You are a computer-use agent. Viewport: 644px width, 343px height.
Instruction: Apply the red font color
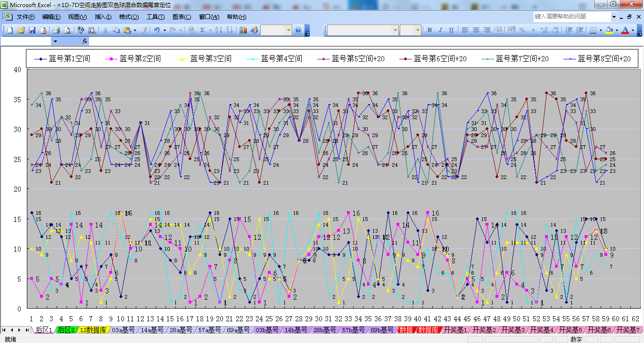point(625,30)
